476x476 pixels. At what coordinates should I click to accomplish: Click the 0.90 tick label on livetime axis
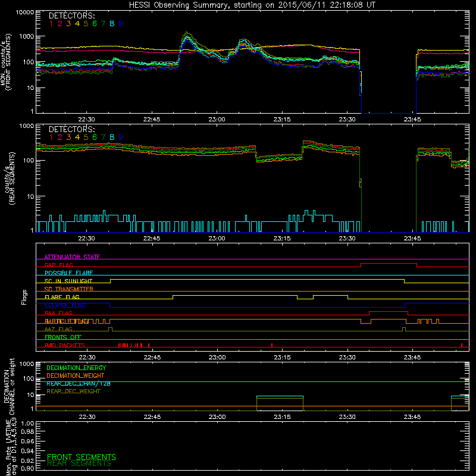[x=27, y=468]
